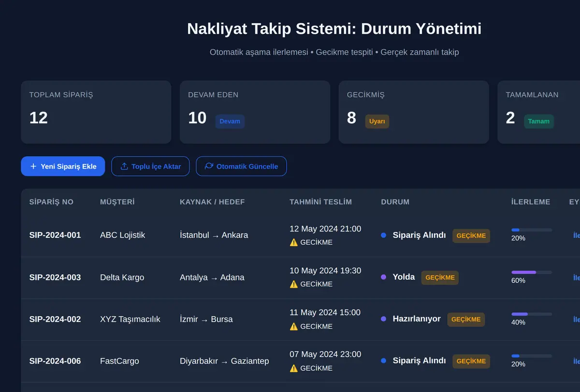This screenshot has width=580, height=392.
Task: Click the 20% progress bar for SIP-2024-001
Action: (532, 230)
